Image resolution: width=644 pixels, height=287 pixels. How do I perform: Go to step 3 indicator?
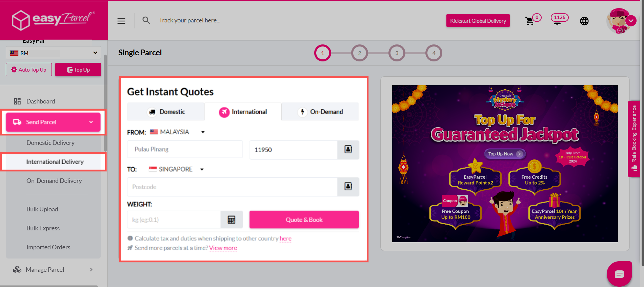click(x=397, y=53)
